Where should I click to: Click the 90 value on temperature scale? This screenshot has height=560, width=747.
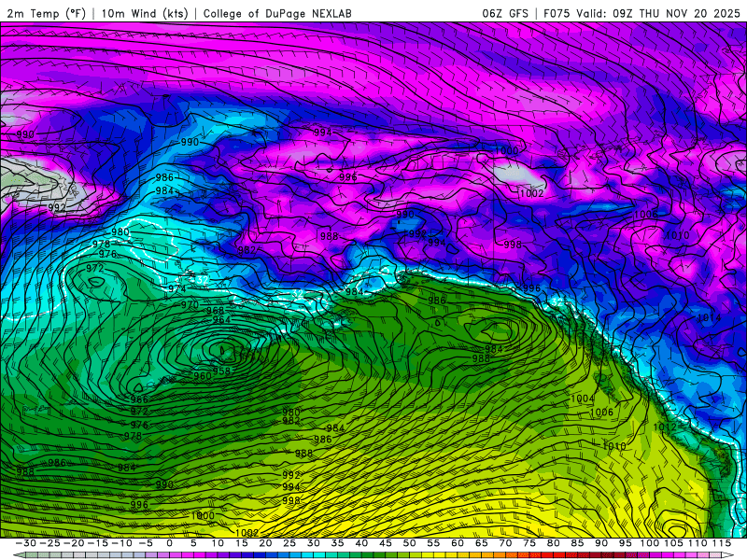tap(601, 543)
